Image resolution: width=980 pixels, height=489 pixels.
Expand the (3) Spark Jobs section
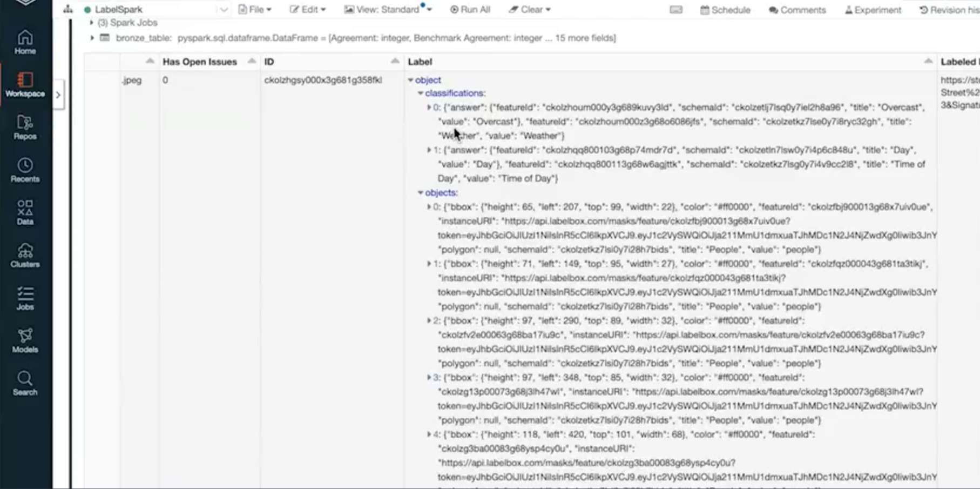coord(91,23)
